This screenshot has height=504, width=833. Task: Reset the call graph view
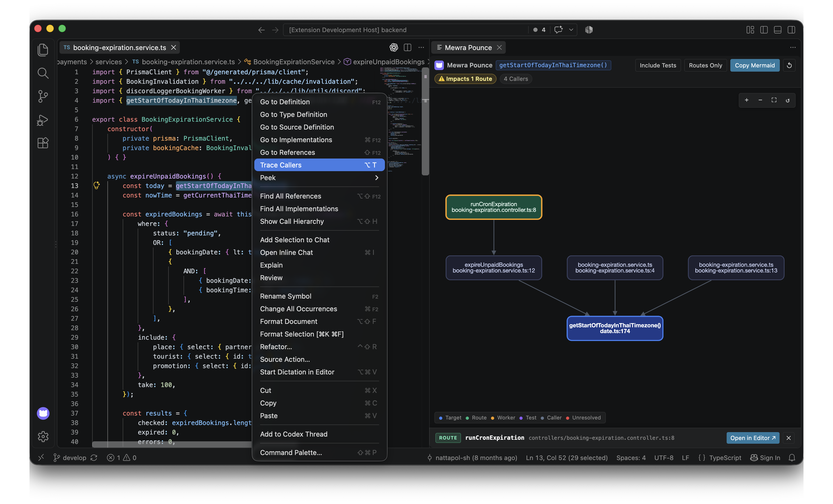pos(788,100)
